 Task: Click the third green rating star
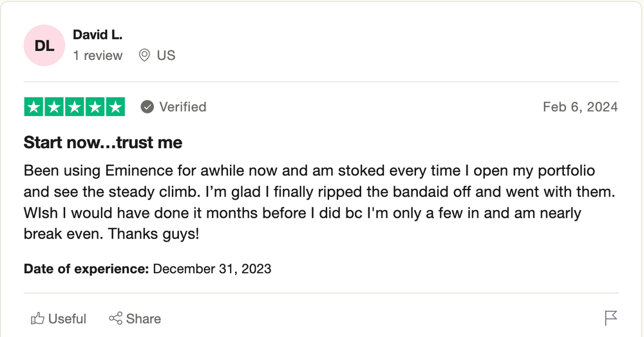click(75, 107)
